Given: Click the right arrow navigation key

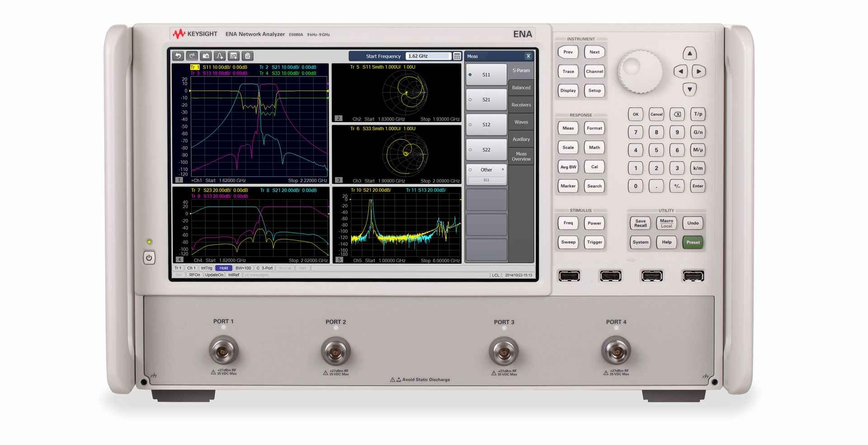Looking at the screenshot, I should [699, 71].
